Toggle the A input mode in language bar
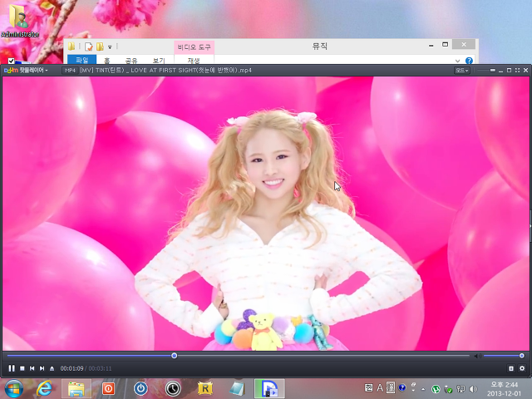The height and width of the screenshot is (399, 532). pos(380,387)
